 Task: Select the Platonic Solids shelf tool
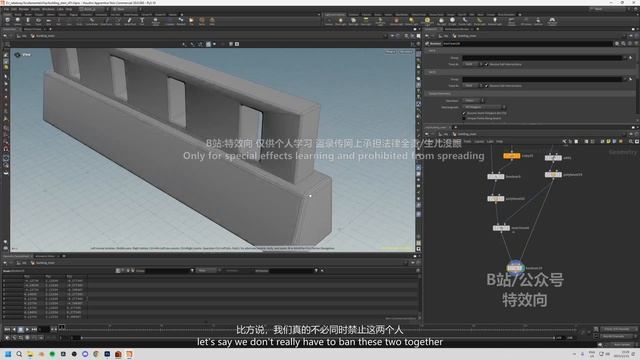tap(156, 21)
